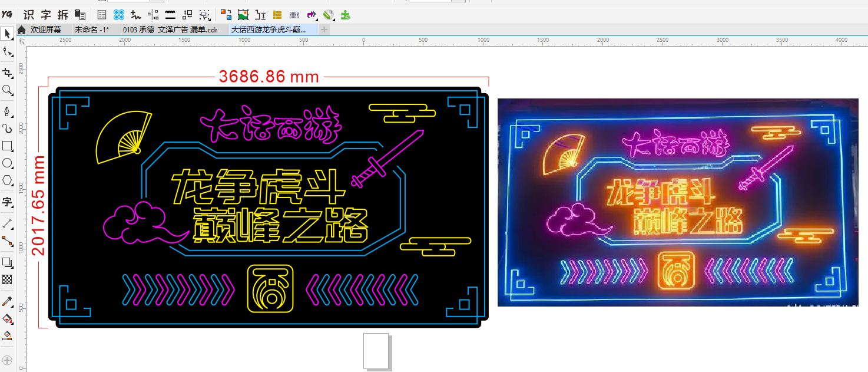Click the clipboard document icon after 拆
Image resolution: width=868 pixels, height=372 pixels.
tap(81, 15)
